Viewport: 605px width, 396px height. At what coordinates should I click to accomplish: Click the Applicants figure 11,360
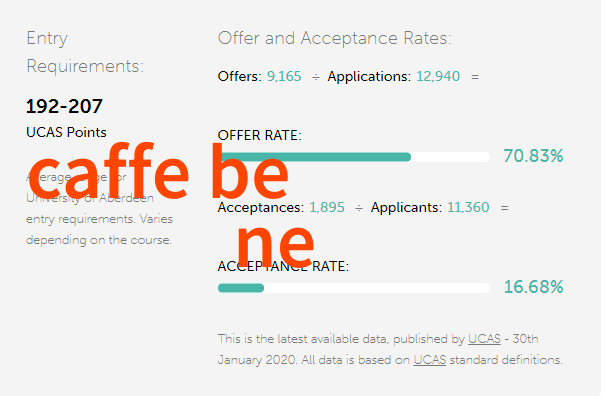(468, 208)
